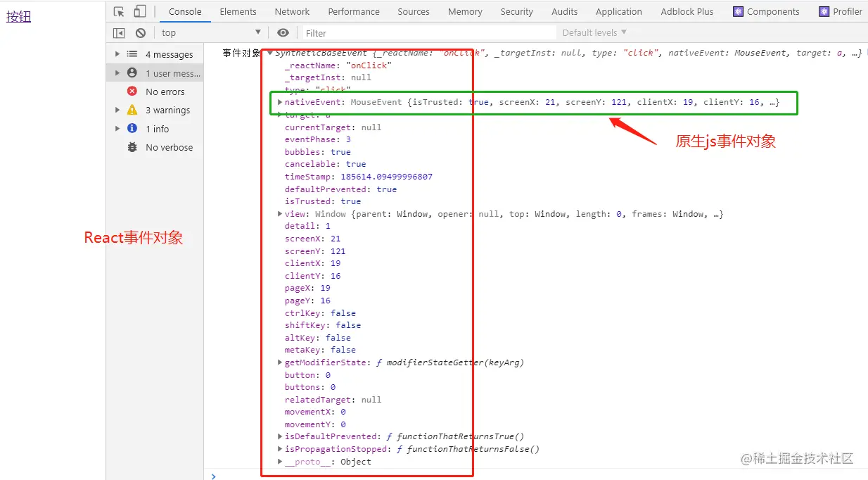The image size is (868, 480).
Task: Click the 事件对象 log label
Action: (241, 53)
